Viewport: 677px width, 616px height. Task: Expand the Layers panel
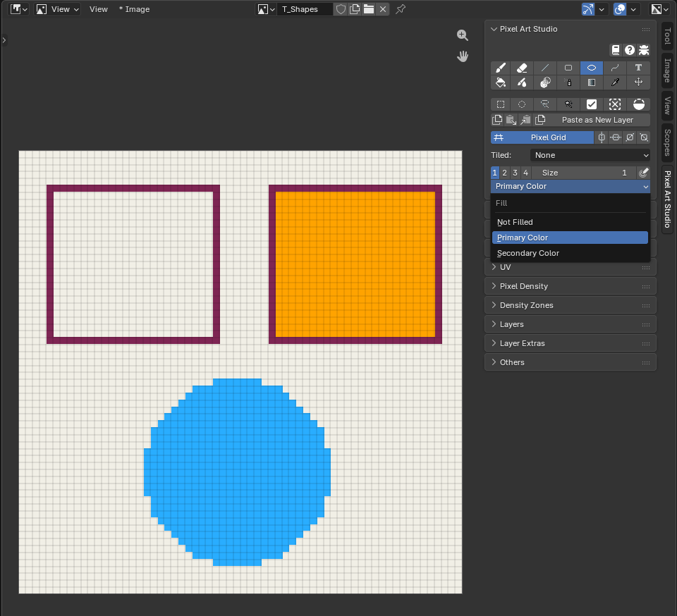coord(571,324)
